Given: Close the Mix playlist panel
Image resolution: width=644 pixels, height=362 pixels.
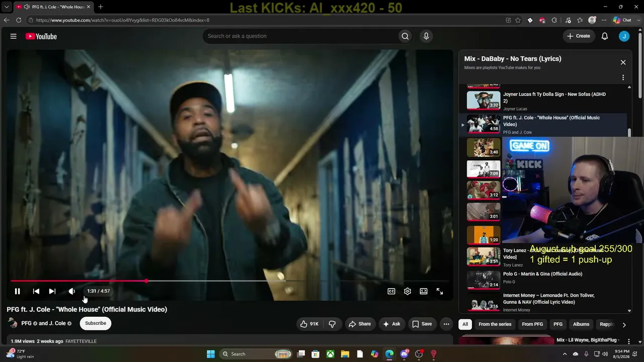Looking at the screenshot, I should (x=623, y=62).
